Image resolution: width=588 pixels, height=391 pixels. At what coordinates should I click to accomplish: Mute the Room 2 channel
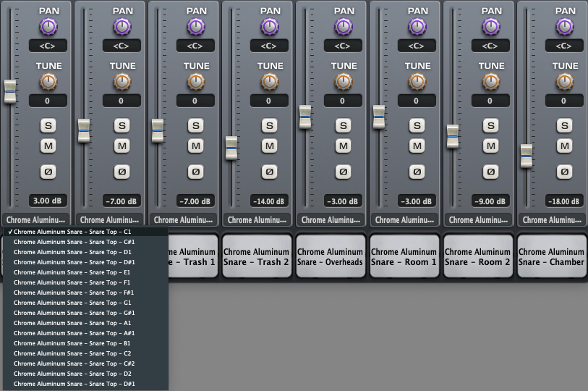coord(490,146)
